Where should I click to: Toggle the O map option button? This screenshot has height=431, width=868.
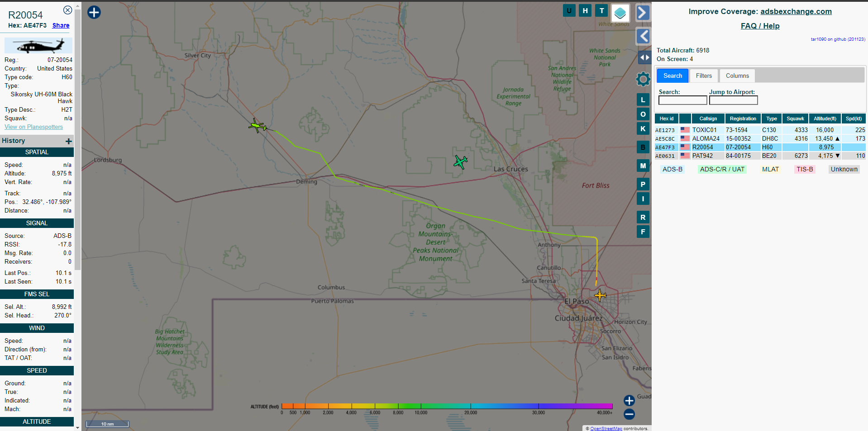click(643, 114)
